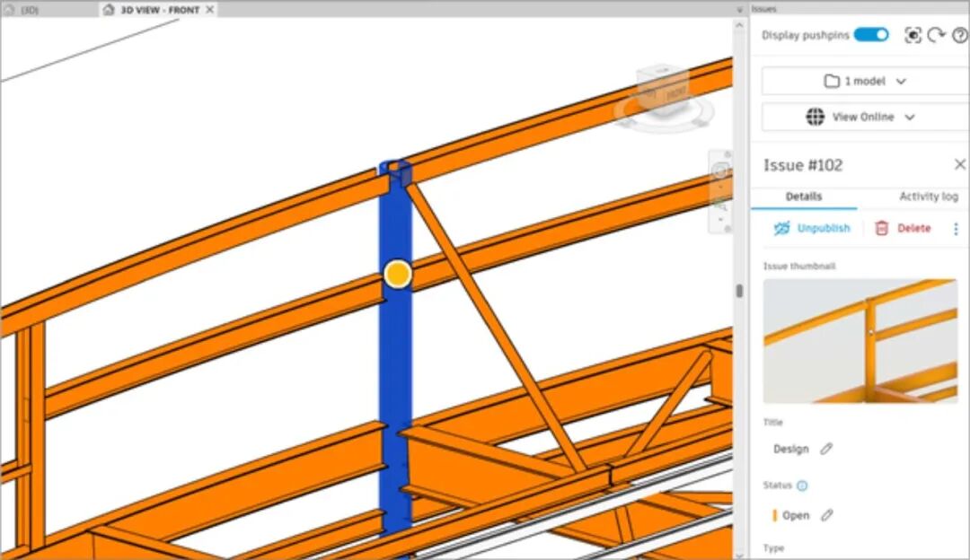Screen dimensions: 970x560
Task: Switch to the Activity log tab
Action: tap(928, 197)
